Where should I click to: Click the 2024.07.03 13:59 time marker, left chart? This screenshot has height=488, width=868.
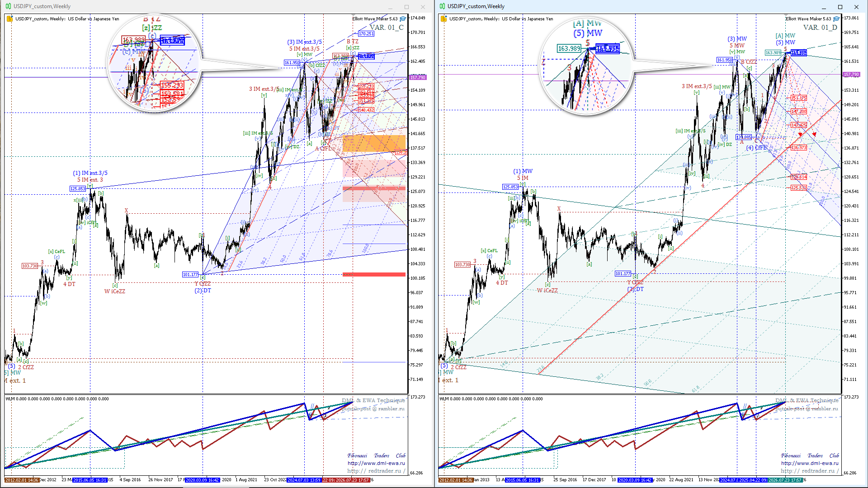point(304,480)
